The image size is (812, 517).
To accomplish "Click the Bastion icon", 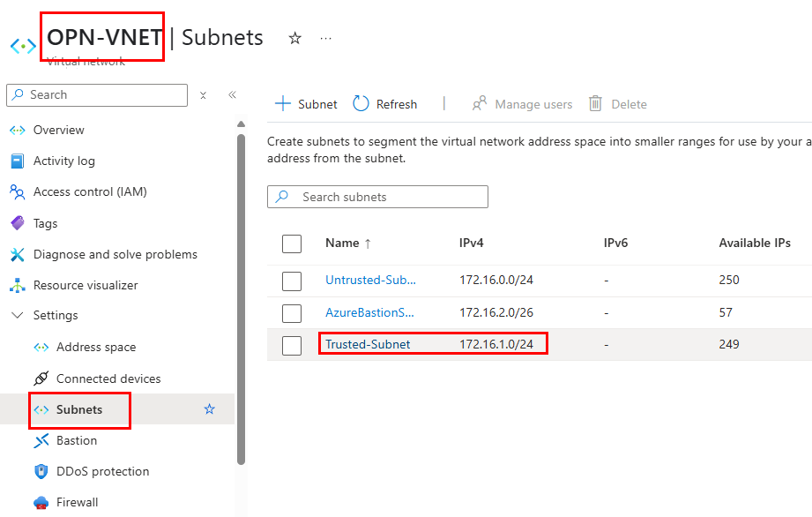I will [41, 441].
